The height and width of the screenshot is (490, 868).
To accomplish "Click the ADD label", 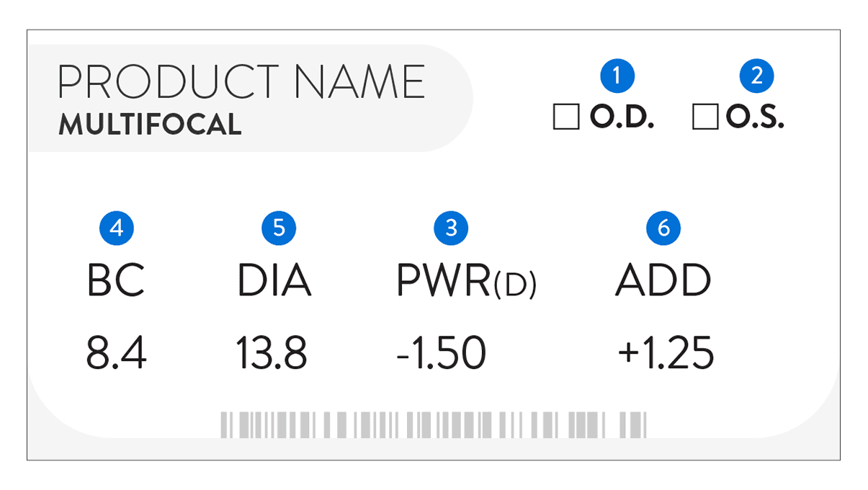I will pyautogui.click(x=663, y=281).
